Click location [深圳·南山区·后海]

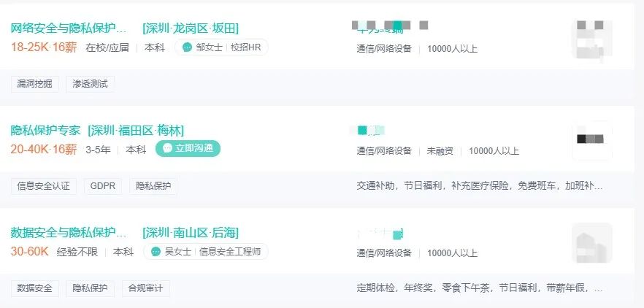pyautogui.click(x=191, y=233)
